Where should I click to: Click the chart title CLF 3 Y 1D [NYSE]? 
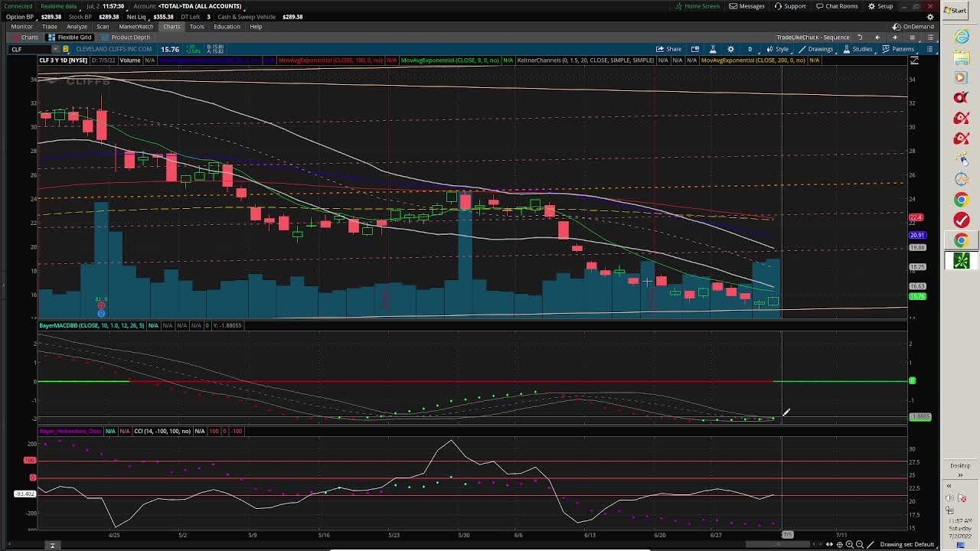coord(64,60)
